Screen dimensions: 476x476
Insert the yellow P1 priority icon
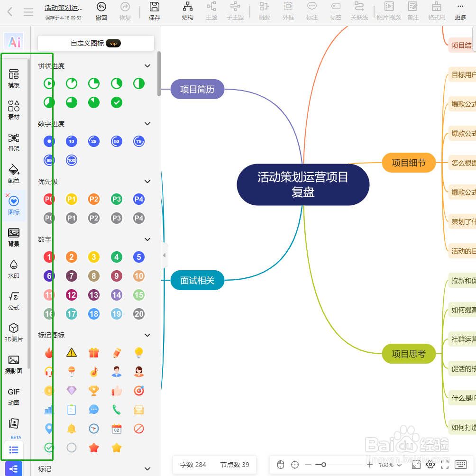(72, 199)
